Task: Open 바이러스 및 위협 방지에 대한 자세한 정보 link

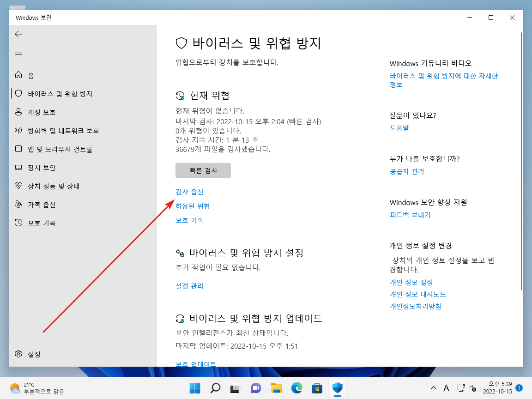Action: pyautogui.click(x=444, y=80)
